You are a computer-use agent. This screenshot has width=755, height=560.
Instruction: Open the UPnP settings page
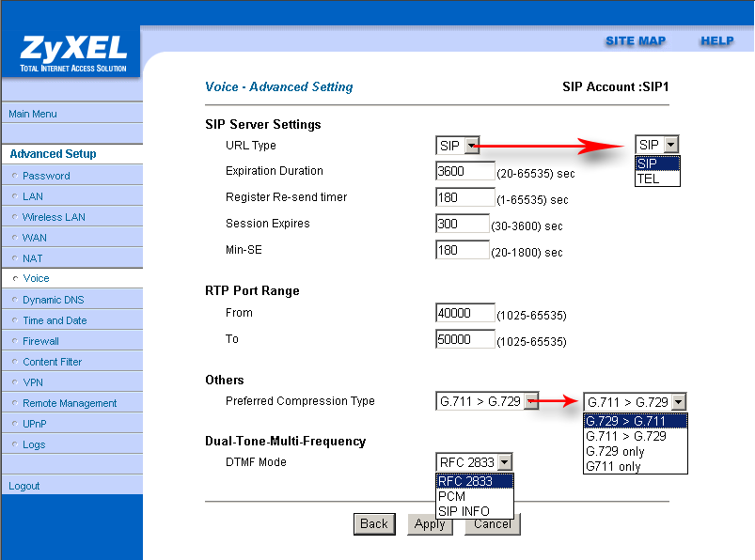pos(35,424)
